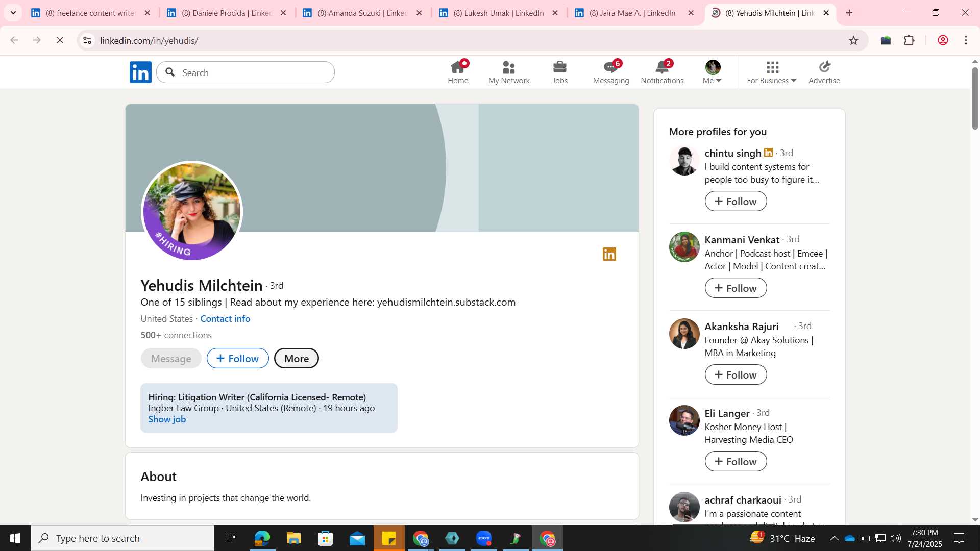
Task: Click the gold LinkedIn Premium badge on the profile
Action: point(609,254)
